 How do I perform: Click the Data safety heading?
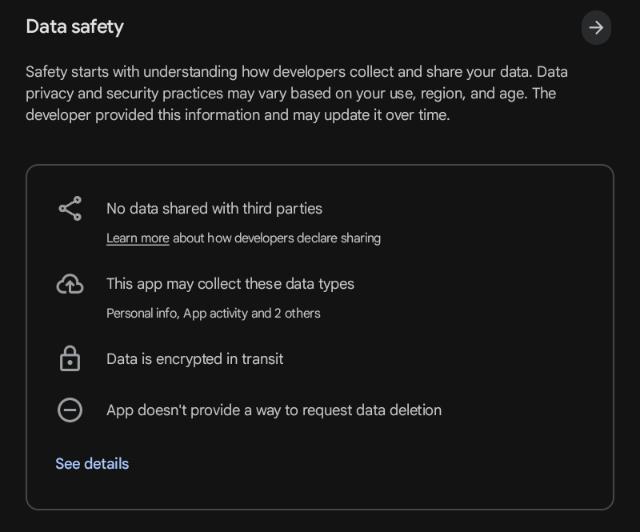click(75, 27)
